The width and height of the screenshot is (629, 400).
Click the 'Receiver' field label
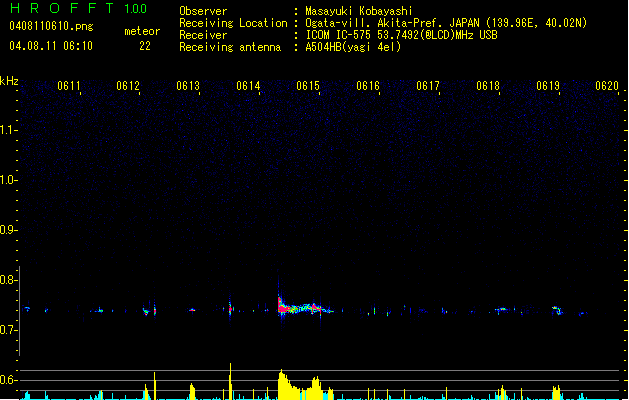203,35
